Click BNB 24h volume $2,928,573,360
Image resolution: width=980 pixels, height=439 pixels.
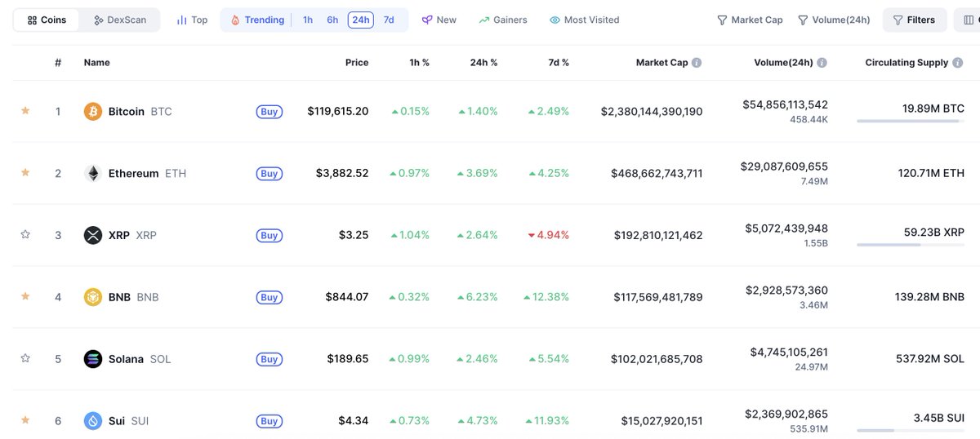(x=786, y=290)
